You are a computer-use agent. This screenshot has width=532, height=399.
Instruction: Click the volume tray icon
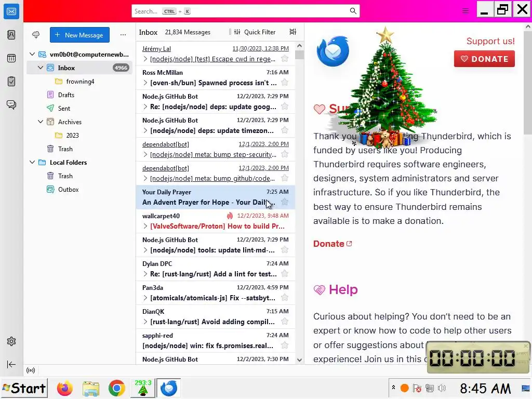pos(442,388)
